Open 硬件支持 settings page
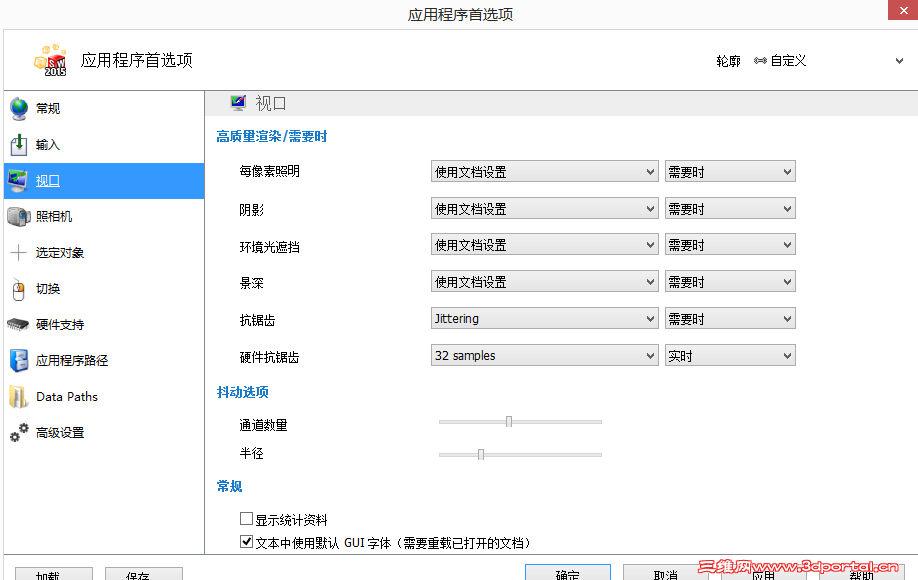The image size is (918, 580). tap(104, 325)
